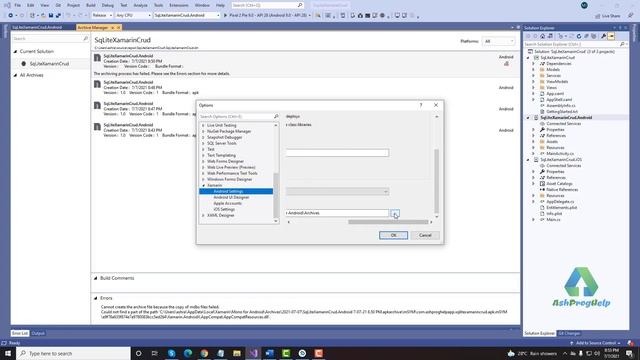The image size is (640, 360).
Task: Switch to the SqLiteXamarinCrud.Android document tab
Action: [37, 27]
